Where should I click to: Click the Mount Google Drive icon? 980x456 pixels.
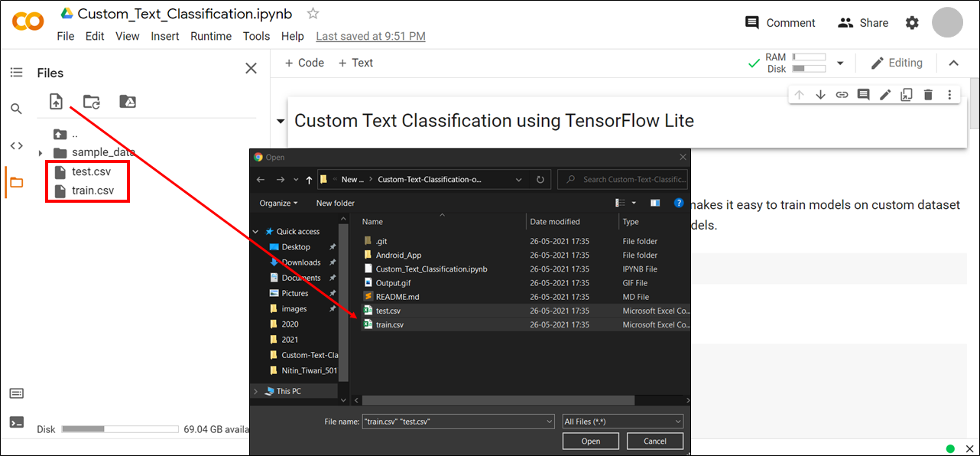tap(128, 101)
